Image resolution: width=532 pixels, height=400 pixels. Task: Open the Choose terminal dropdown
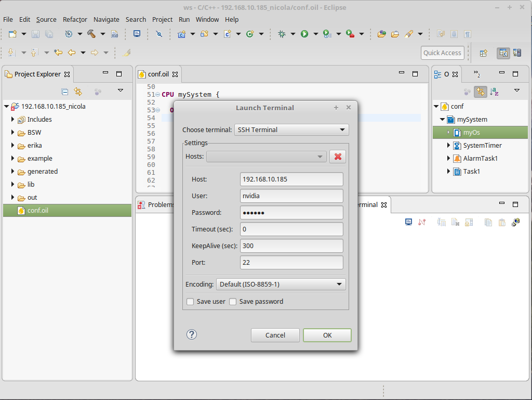tap(291, 130)
